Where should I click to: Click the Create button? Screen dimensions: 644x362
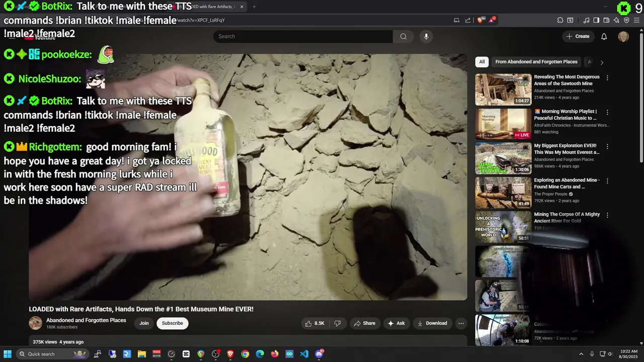pyautogui.click(x=578, y=36)
